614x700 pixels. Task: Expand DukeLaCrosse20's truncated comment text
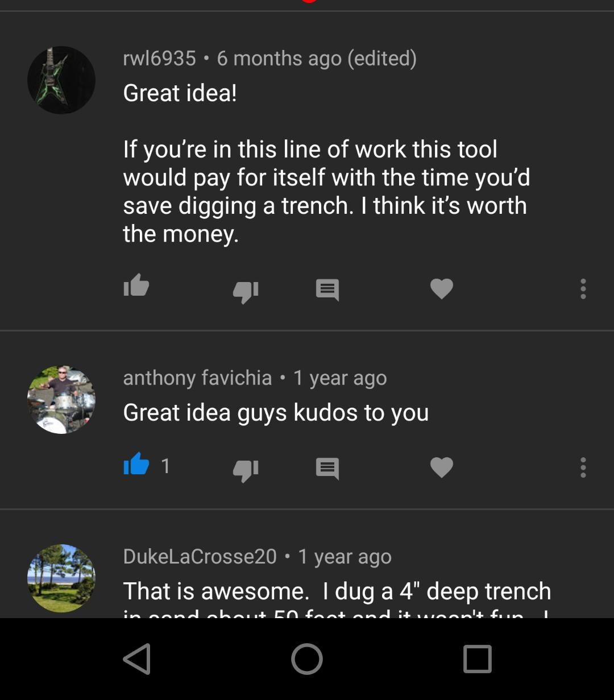[x=337, y=598]
